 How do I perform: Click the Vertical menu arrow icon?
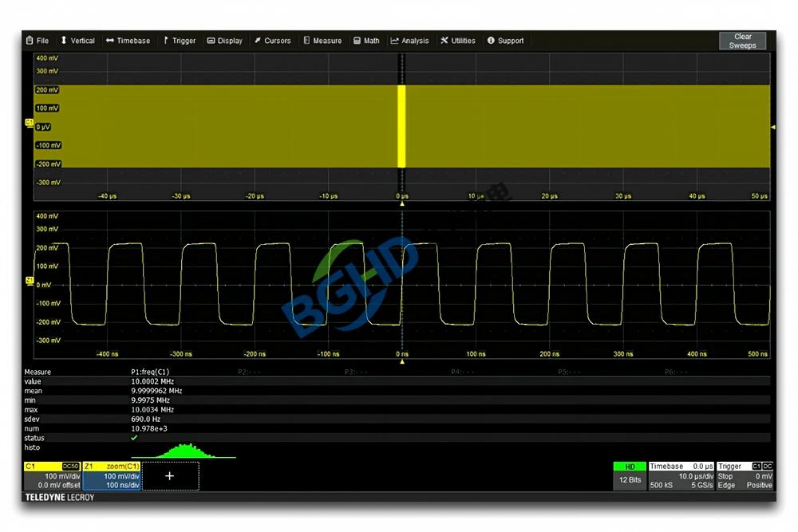(x=64, y=40)
